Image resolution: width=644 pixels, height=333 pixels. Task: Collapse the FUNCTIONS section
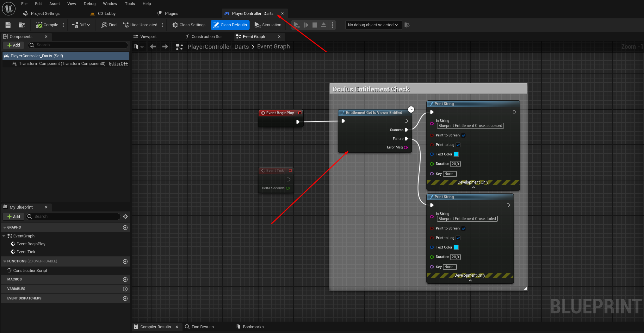[x=4, y=261]
